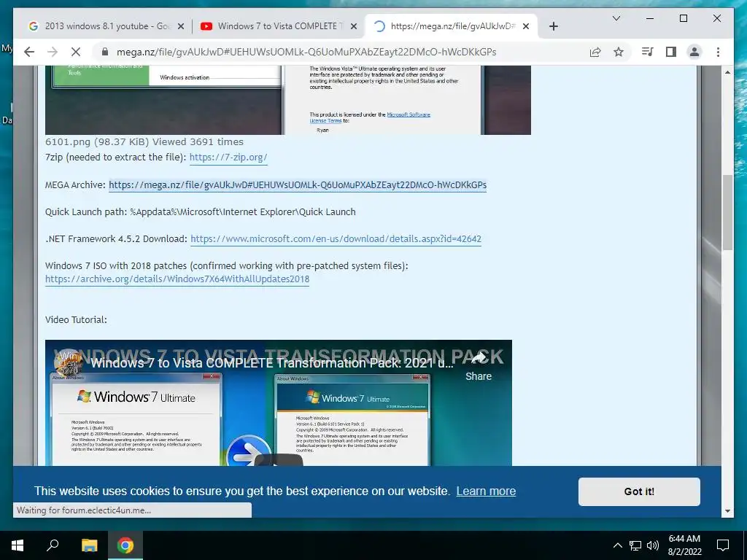Bookmark this tab with the star icon
This screenshot has width=747, height=560.
pyautogui.click(x=619, y=52)
